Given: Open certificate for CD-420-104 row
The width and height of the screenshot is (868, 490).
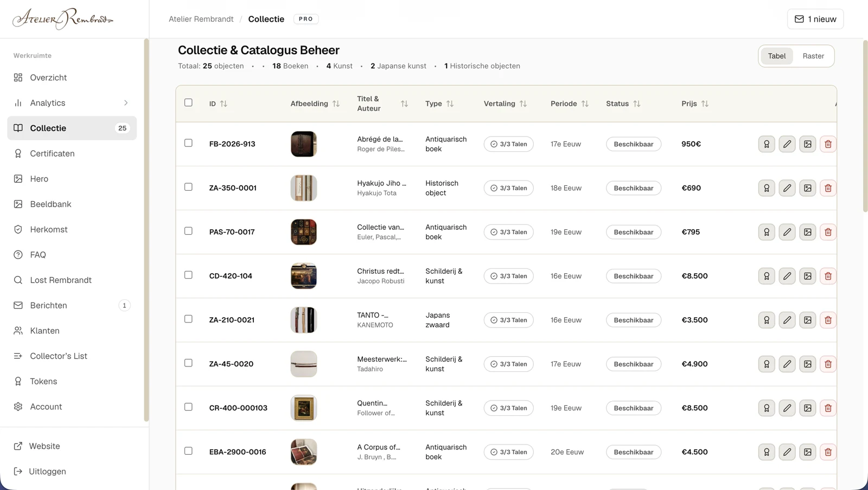Looking at the screenshot, I should pyautogui.click(x=767, y=276).
